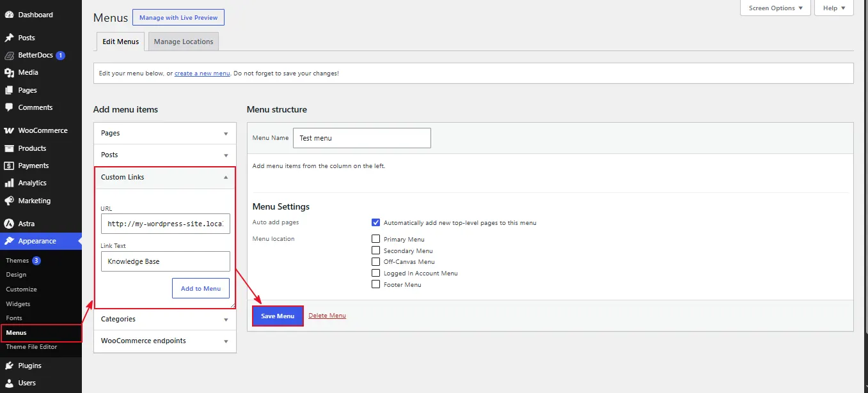Click the Themes update count badge

coord(36,260)
